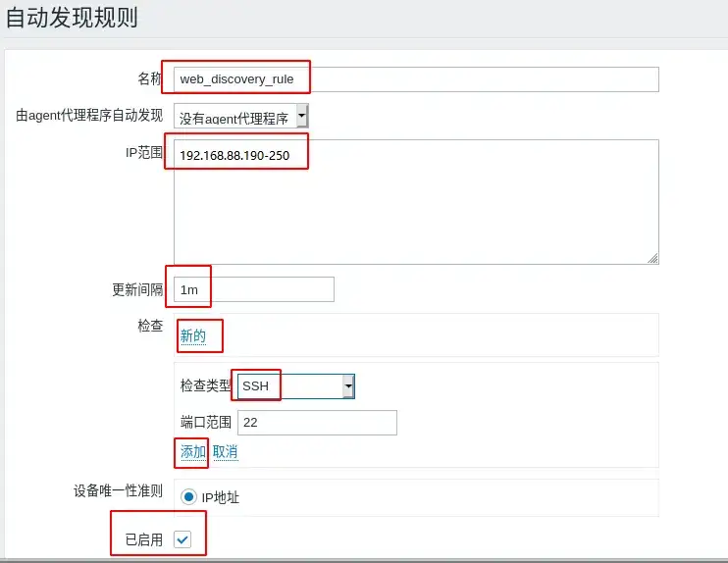Focus the 更新间隔 field showing 1m
The image size is (728, 563).
tap(254, 289)
